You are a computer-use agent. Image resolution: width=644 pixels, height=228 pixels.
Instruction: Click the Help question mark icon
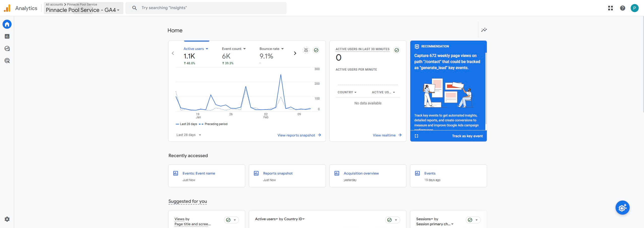click(x=622, y=8)
